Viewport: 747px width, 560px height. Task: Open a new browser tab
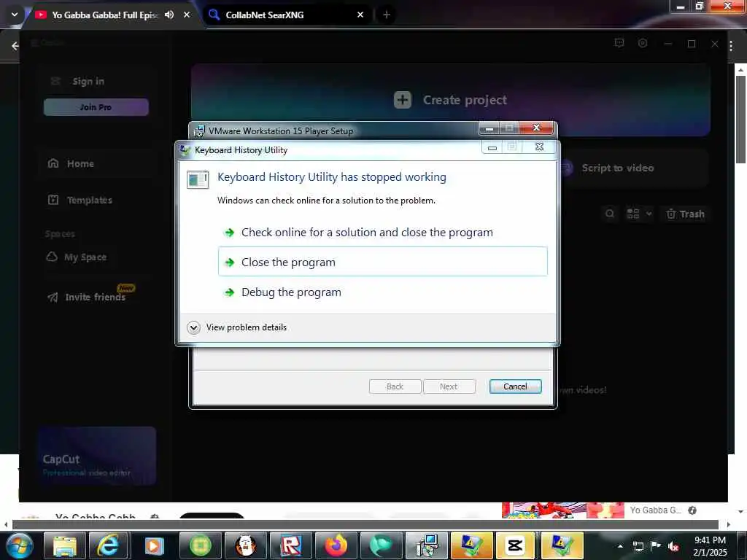click(x=387, y=15)
